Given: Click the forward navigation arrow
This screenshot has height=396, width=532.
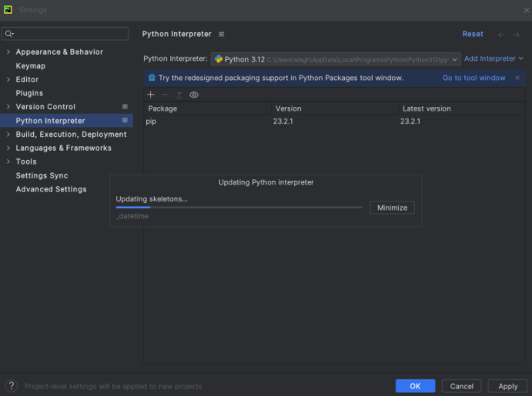Looking at the screenshot, I should [x=516, y=35].
